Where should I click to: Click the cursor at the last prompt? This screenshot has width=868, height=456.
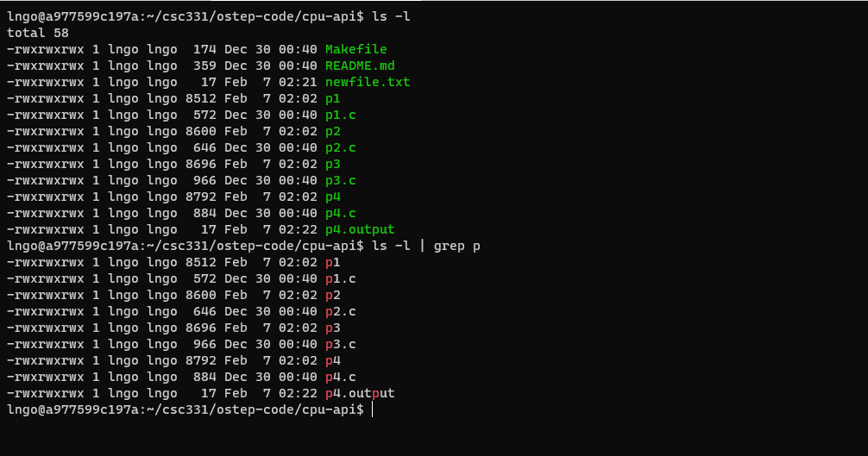(x=373, y=409)
